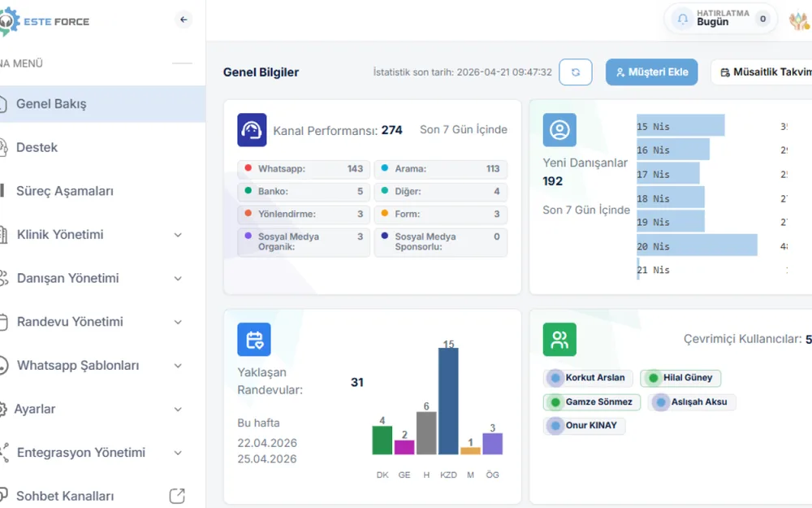Click Sosyal Medya Sponsorlu row

point(441,242)
